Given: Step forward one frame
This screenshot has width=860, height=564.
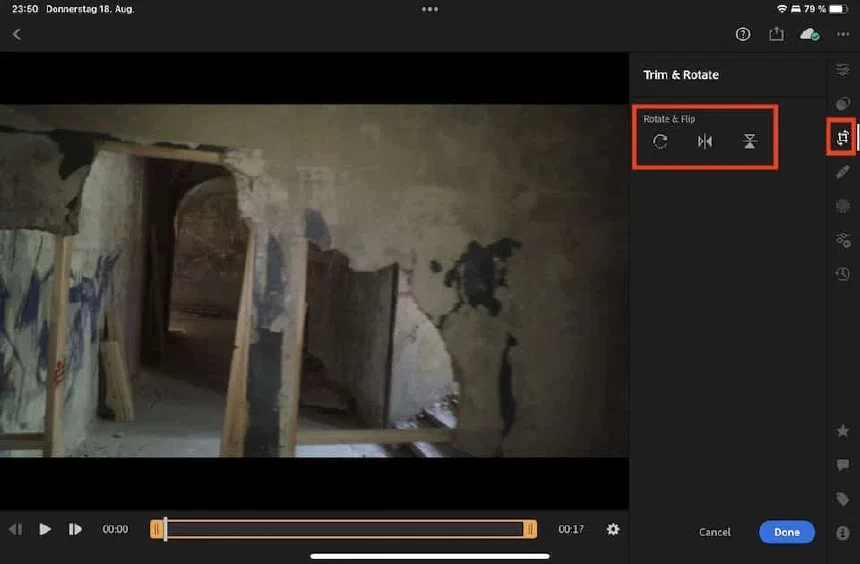Looking at the screenshot, I should click(x=75, y=529).
